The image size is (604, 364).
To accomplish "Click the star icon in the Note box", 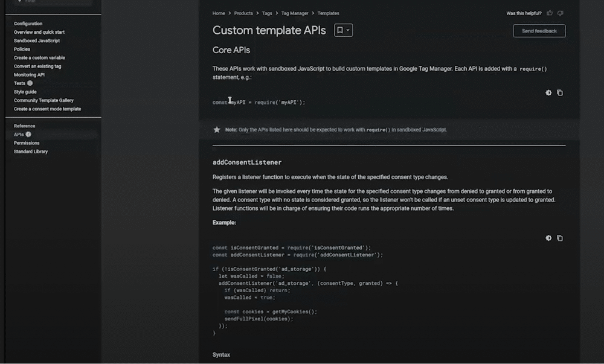I will pyautogui.click(x=217, y=130).
